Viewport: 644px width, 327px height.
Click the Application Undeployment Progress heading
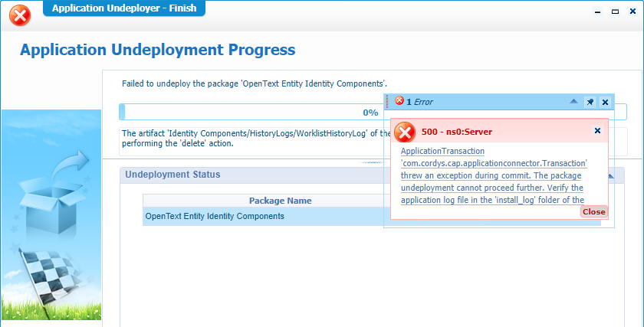click(158, 50)
